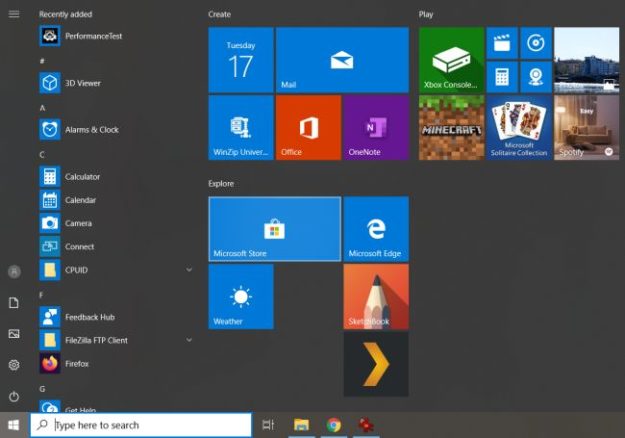The height and width of the screenshot is (438, 625).
Task: Open the small Calculator tile
Action: tap(502, 77)
